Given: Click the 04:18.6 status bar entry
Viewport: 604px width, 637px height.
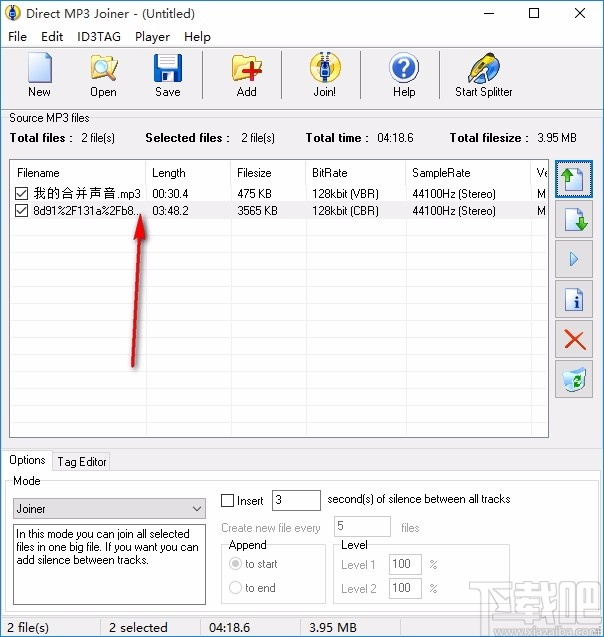Looking at the screenshot, I should click(229, 627).
